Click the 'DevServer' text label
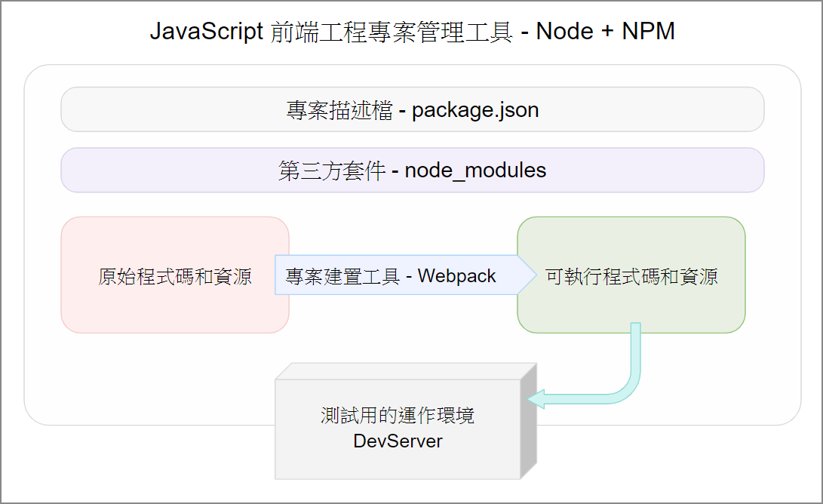 pos(398,441)
